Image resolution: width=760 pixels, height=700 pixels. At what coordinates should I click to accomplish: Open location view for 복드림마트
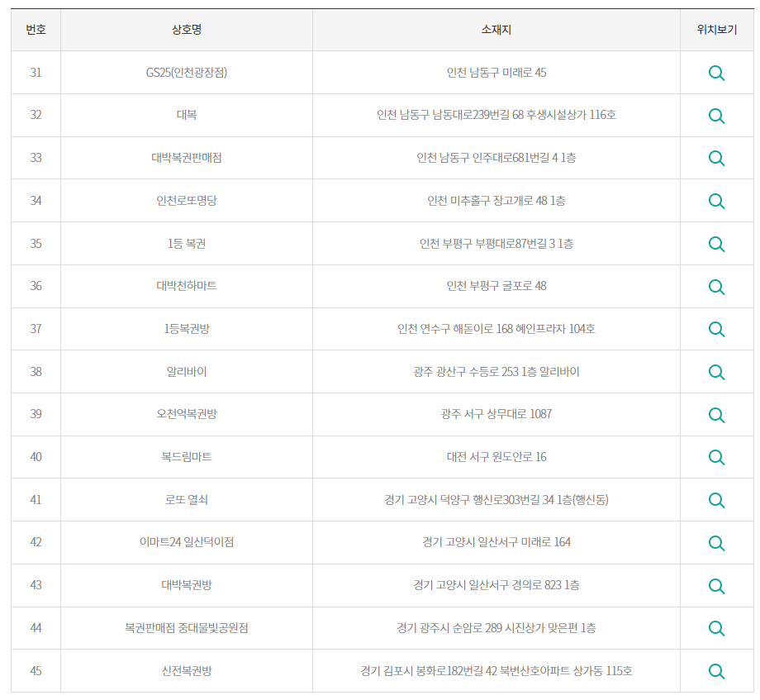tap(716, 458)
